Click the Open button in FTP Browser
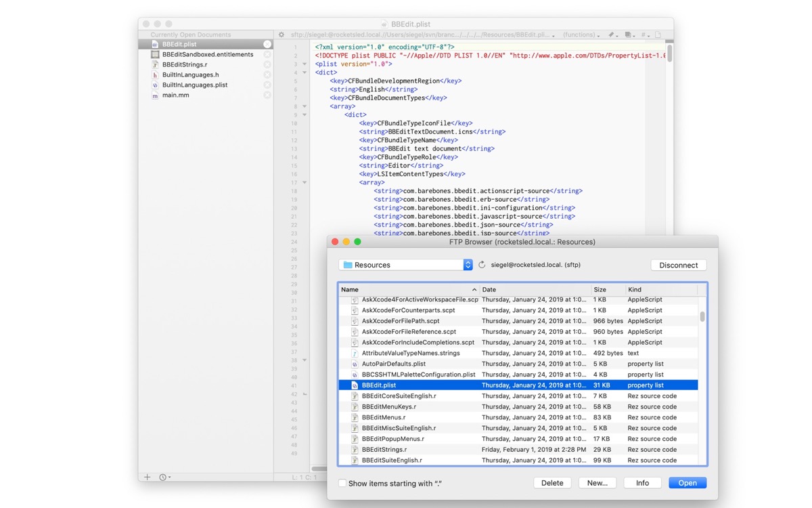 tap(687, 483)
